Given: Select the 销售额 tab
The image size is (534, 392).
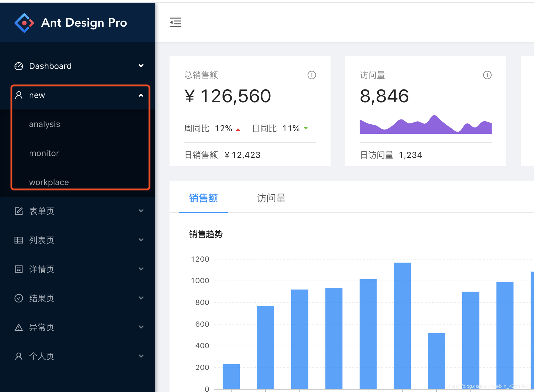Looking at the screenshot, I should 203,198.
